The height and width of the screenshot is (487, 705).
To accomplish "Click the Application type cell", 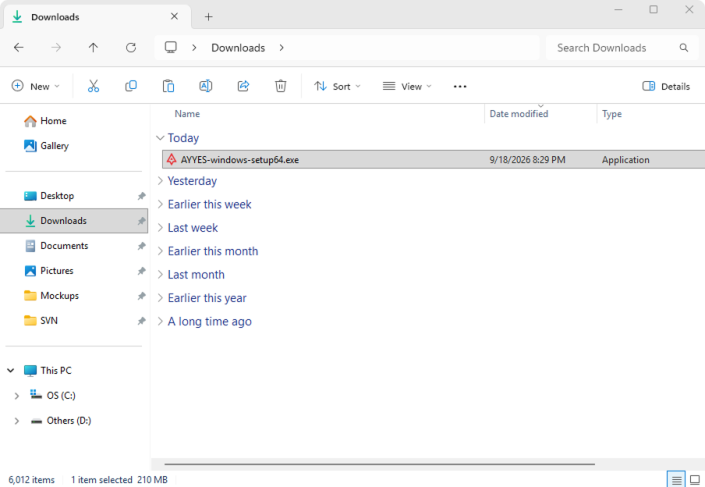I will coord(625,160).
